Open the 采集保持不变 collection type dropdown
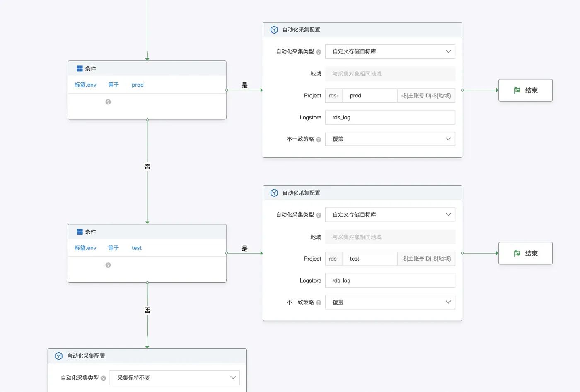This screenshot has width=580, height=392. 175,377
